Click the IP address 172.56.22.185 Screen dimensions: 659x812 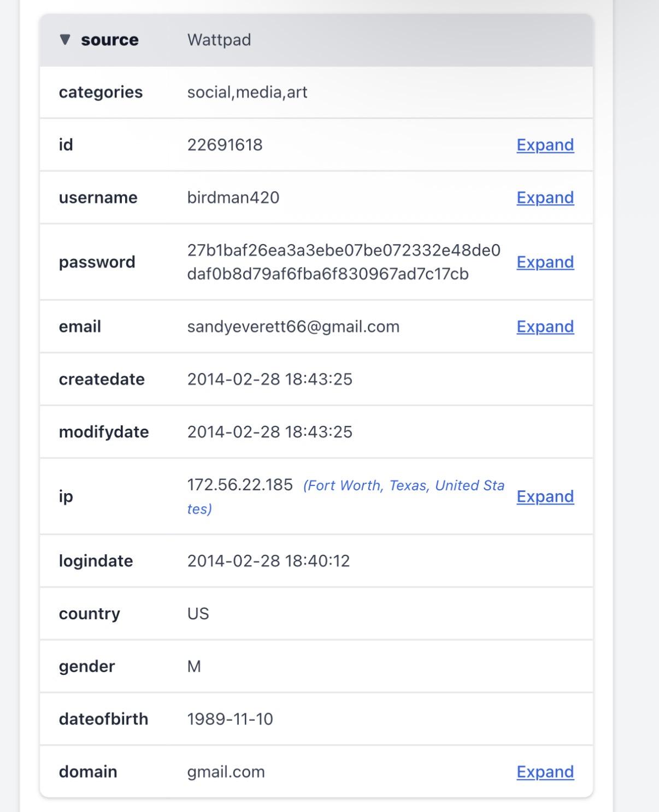(x=240, y=485)
